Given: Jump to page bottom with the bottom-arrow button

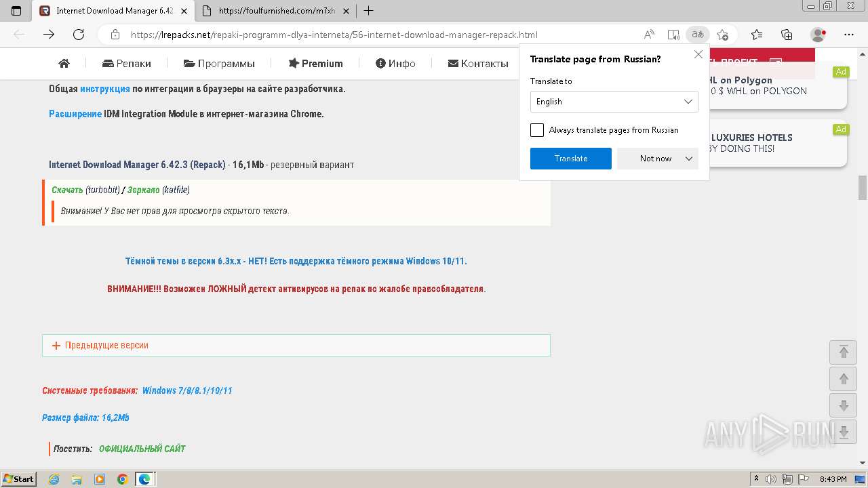Looking at the screenshot, I should click(844, 432).
